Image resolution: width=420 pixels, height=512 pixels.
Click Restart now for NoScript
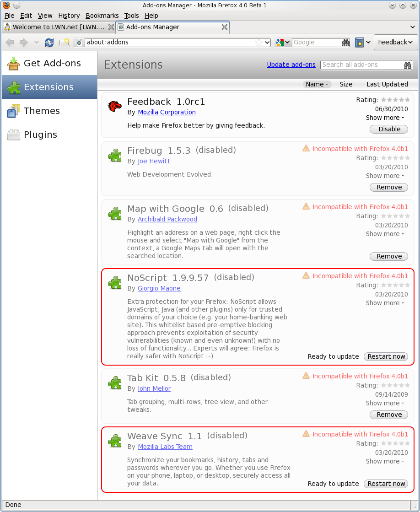tap(386, 356)
